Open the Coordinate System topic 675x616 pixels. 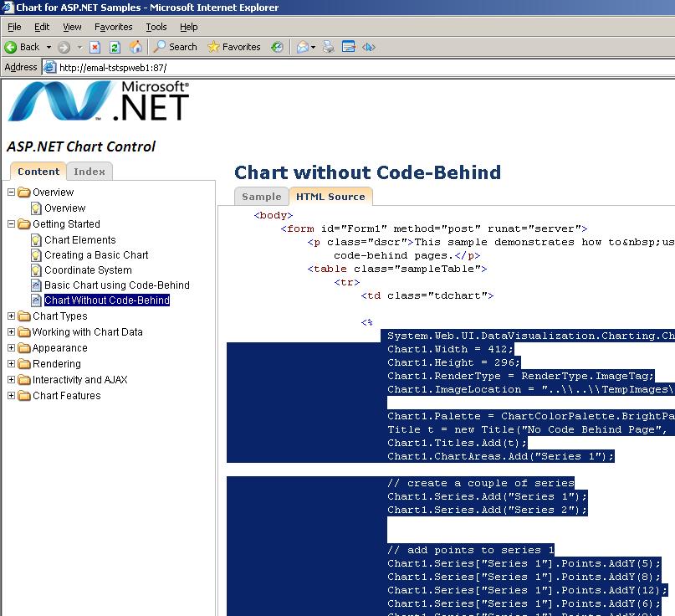pos(89,270)
